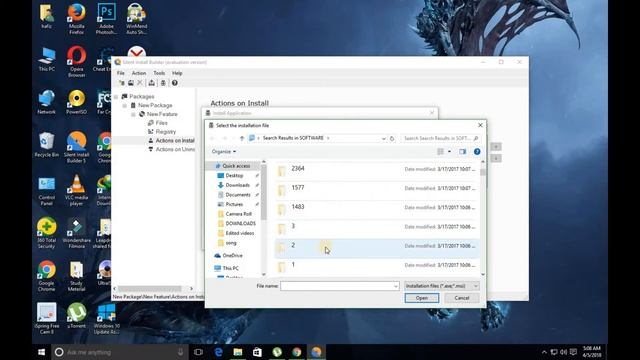Select New Package in the tree
Viewport: 640px width, 360px height.
tap(151, 105)
